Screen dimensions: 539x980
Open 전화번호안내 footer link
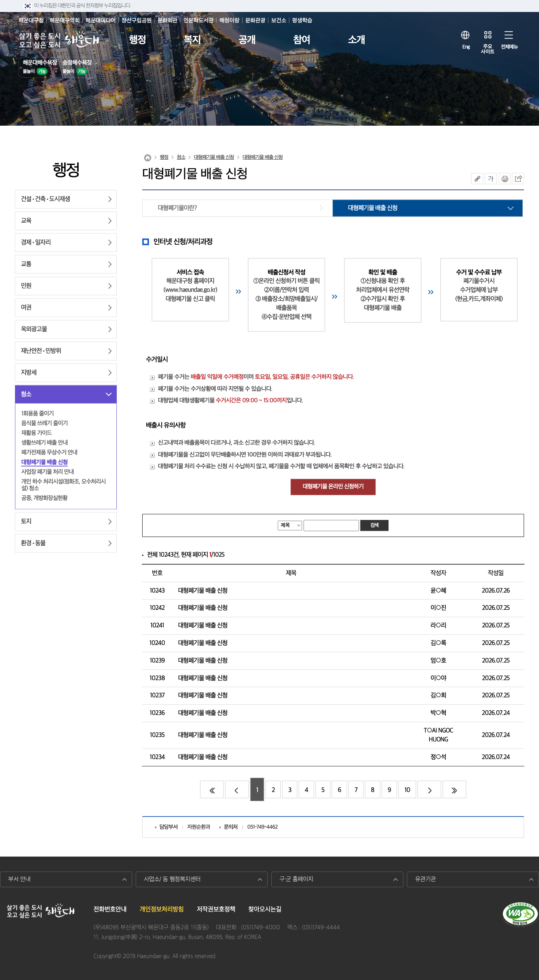tap(110, 909)
